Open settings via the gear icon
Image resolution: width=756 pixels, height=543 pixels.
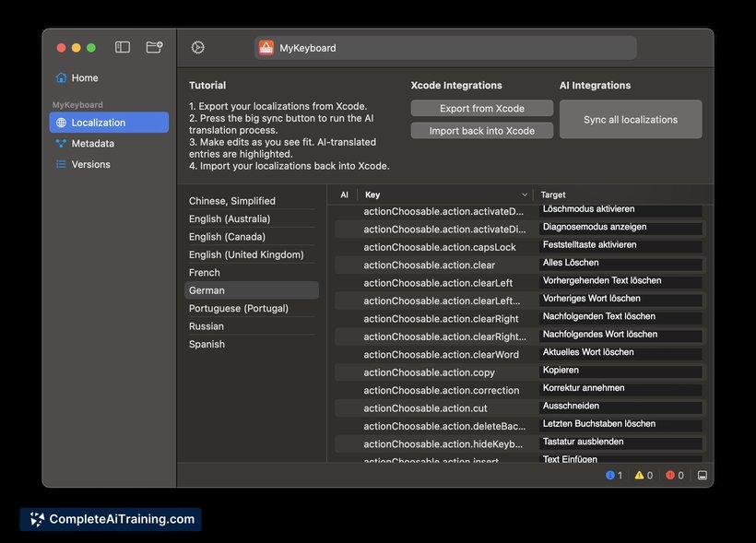pyautogui.click(x=197, y=48)
